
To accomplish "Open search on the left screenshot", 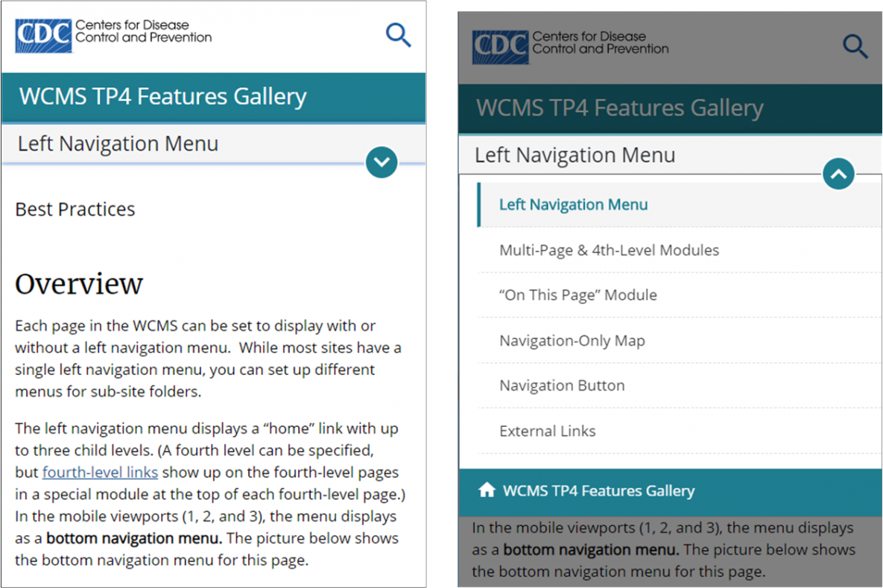I will 398,34.
